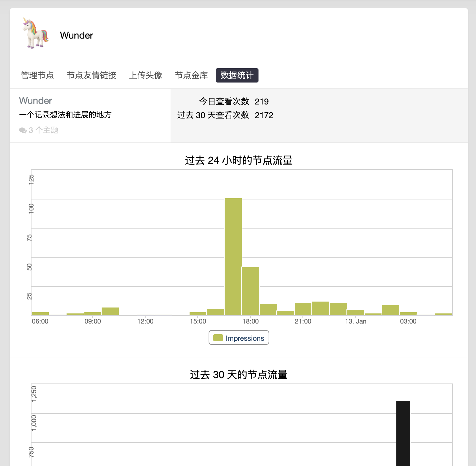Click the 过去 24 小时的节点流量 chart title

[239, 161]
